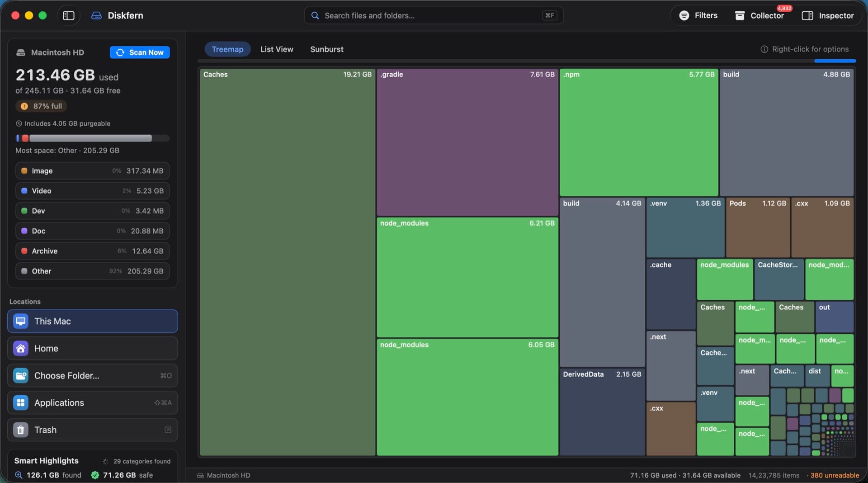Viewport: 868px width, 483px height.
Task: Click the Diskfern drive app icon
Action: click(96, 15)
